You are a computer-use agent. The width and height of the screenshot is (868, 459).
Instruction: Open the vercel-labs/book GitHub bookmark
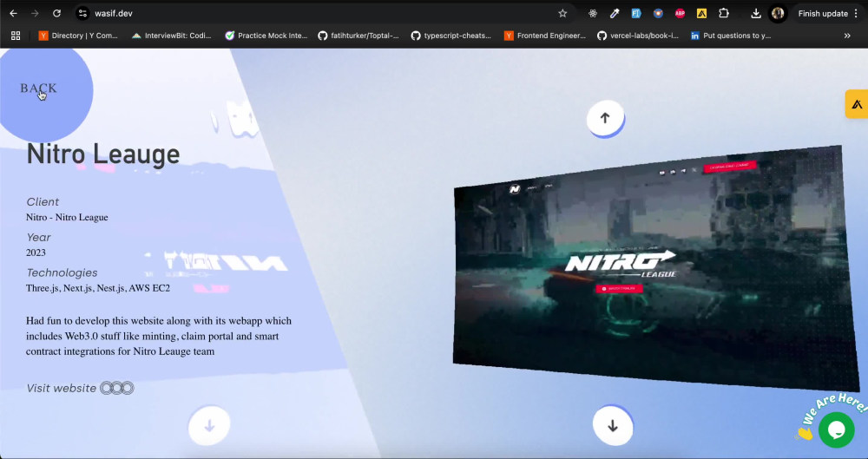tap(638, 36)
